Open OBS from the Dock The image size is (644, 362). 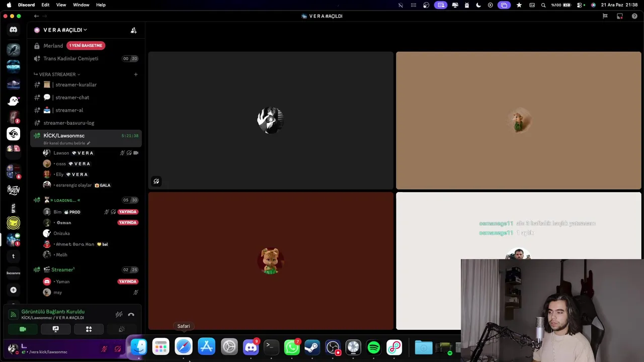tap(333, 347)
